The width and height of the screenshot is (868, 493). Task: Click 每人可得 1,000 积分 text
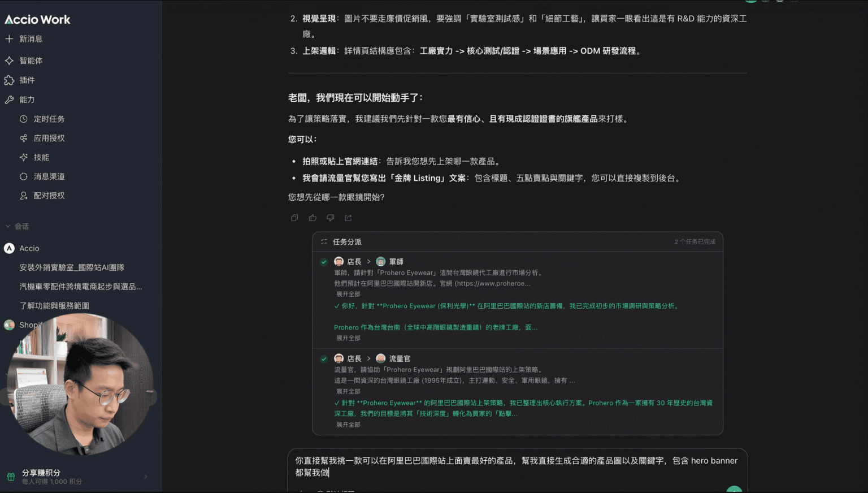52,482
